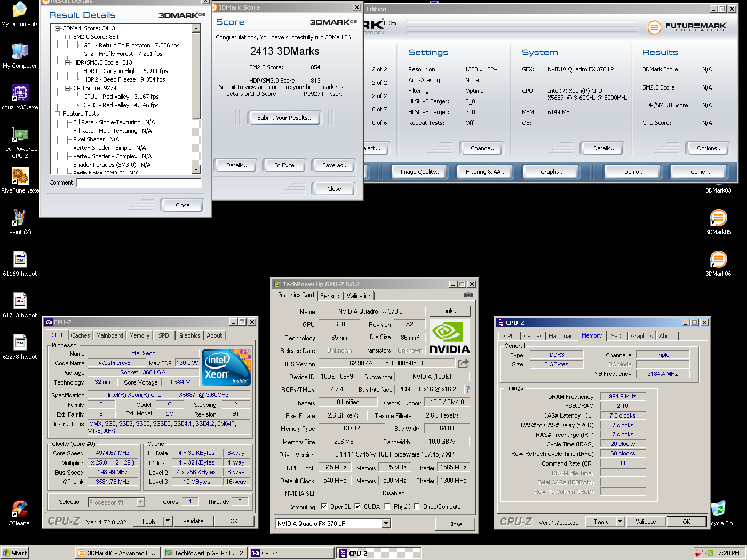Toggle CUDA checkbox in GPU-Z

coord(357,507)
